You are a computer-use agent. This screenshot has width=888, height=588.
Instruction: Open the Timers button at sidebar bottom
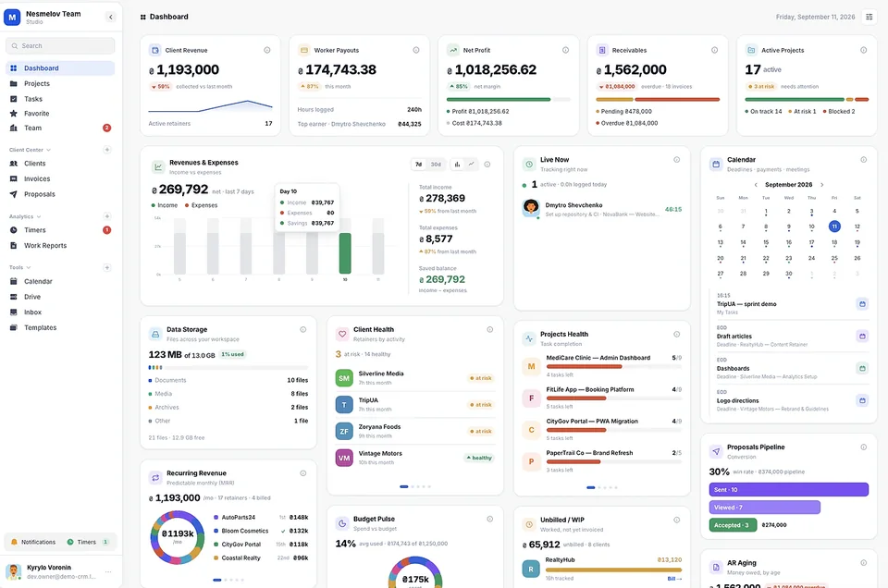coord(88,542)
